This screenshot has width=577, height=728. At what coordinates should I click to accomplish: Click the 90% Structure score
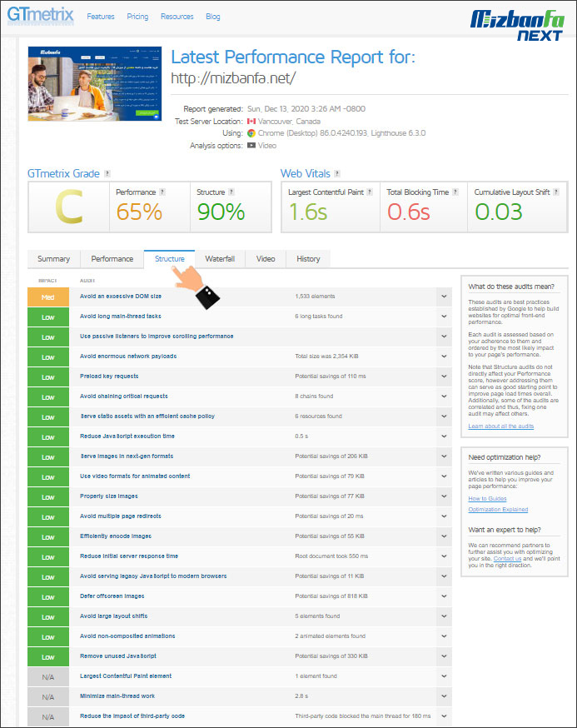point(221,212)
